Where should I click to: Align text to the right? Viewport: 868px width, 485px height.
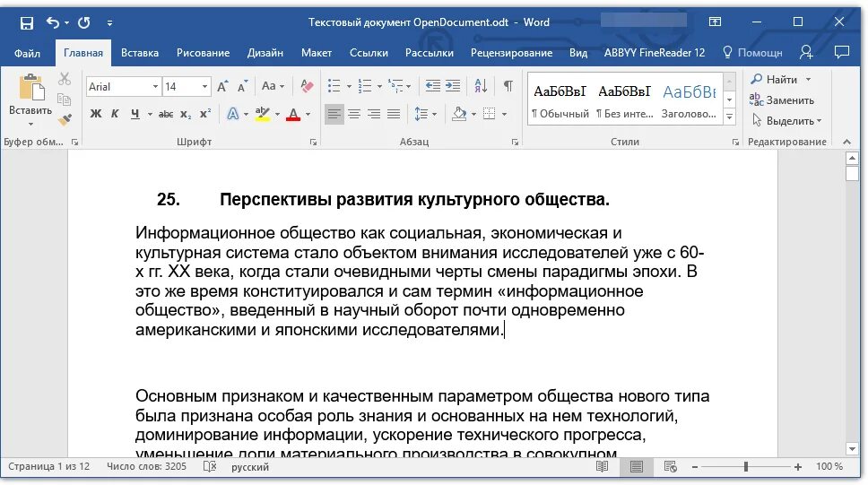pyautogui.click(x=374, y=114)
